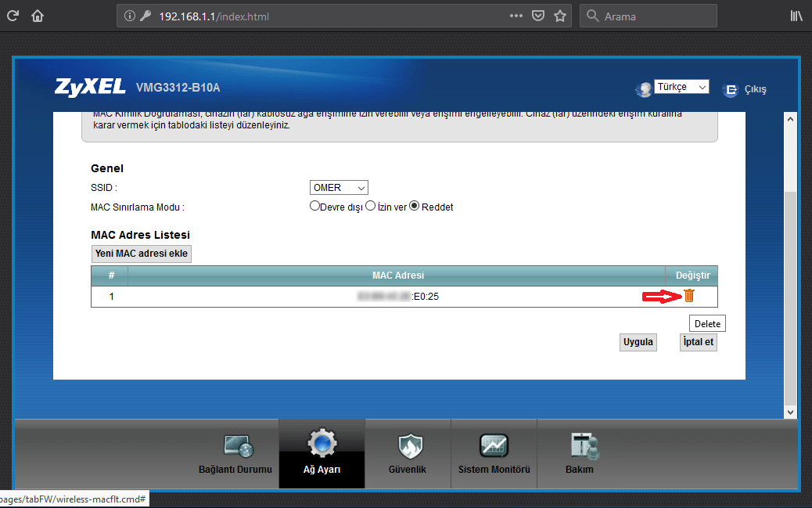Click the Çıkış logout link

[755, 90]
